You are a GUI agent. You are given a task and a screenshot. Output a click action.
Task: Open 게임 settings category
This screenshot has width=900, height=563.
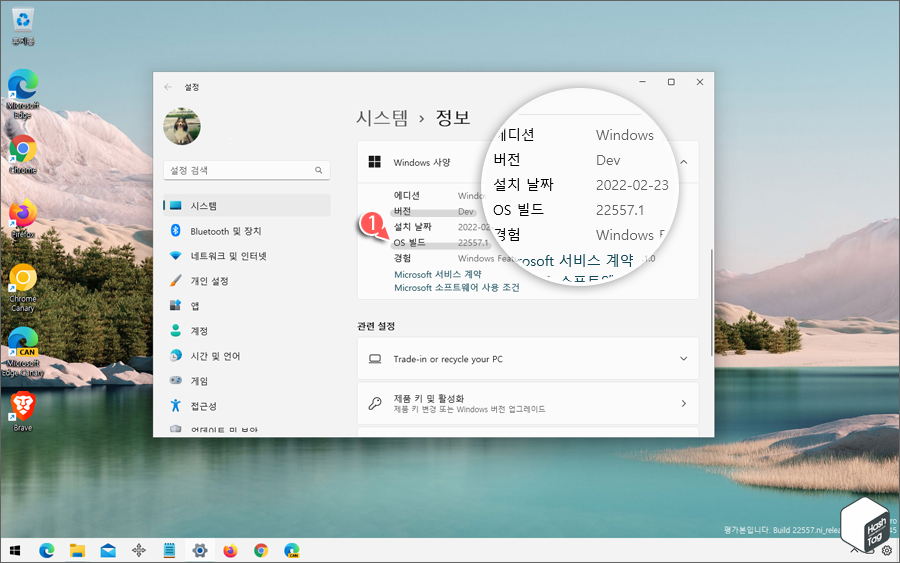(x=247, y=381)
